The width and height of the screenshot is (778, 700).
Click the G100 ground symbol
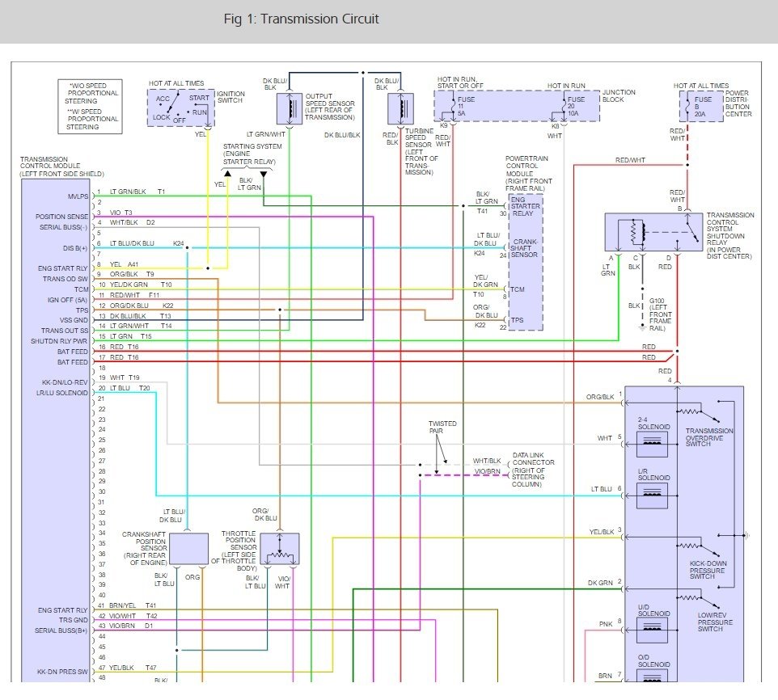click(x=642, y=328)
